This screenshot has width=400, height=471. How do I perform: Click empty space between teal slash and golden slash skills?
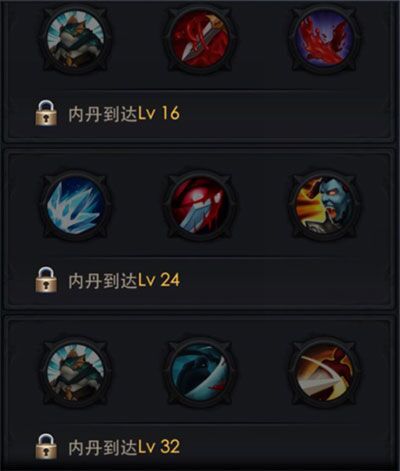coord(262,372)
